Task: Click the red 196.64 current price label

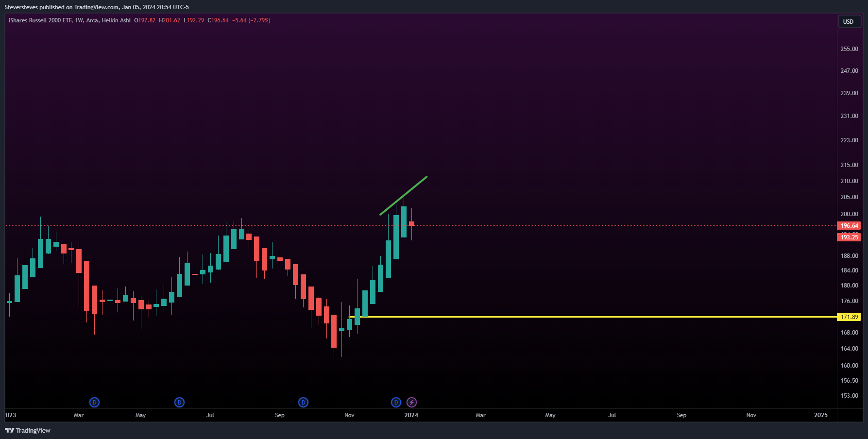Action: 849,225
